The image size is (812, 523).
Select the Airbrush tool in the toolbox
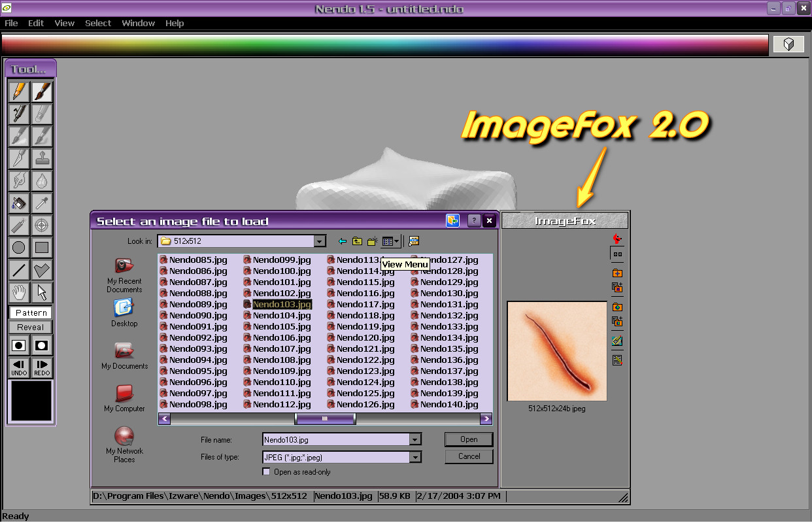tap(19, 114)
